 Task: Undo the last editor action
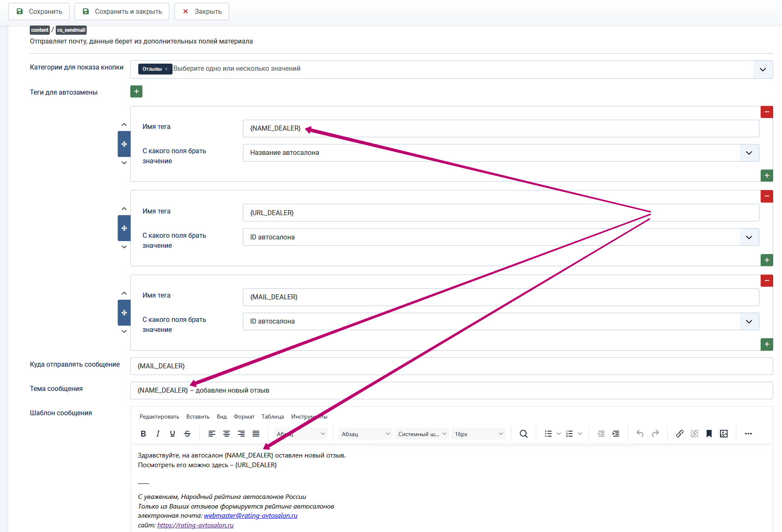click(x=640, y=434)
